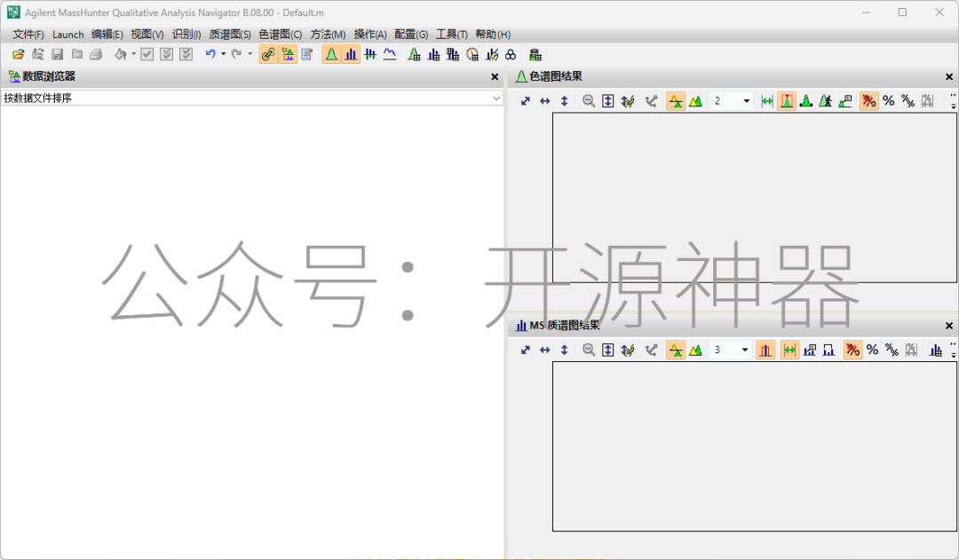This screenshot has width=959, height=560.
Task: Click boxed vertical arrows icon in chromatogram toolbar
Action: point(608,101)
